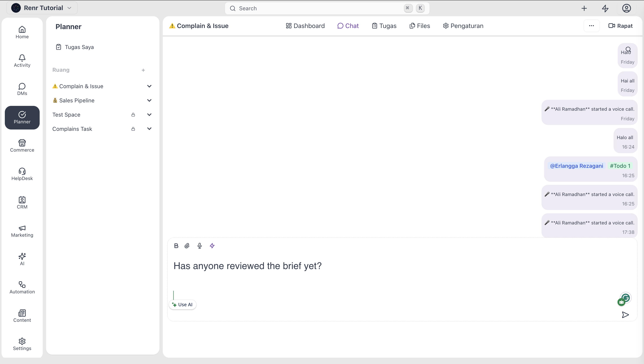Select the Planner sidebar icon

click(22, 117)
